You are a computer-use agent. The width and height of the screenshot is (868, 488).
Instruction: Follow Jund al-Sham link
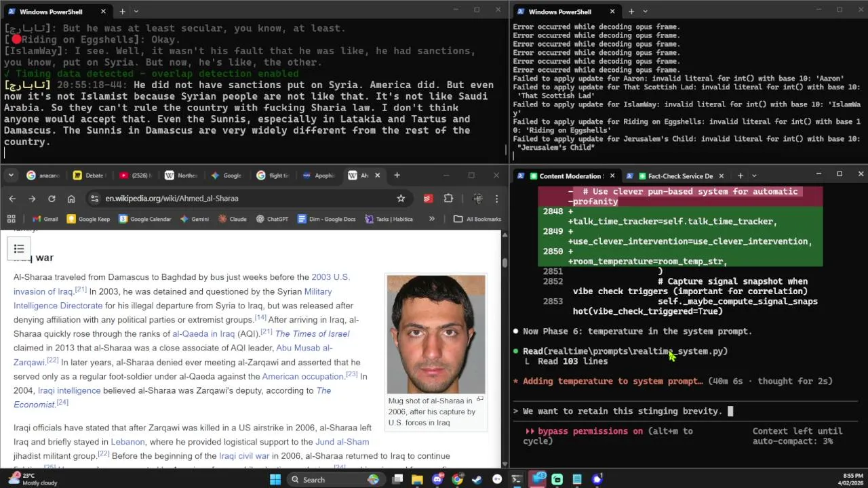pyautogui.click(x=342, y=442)
